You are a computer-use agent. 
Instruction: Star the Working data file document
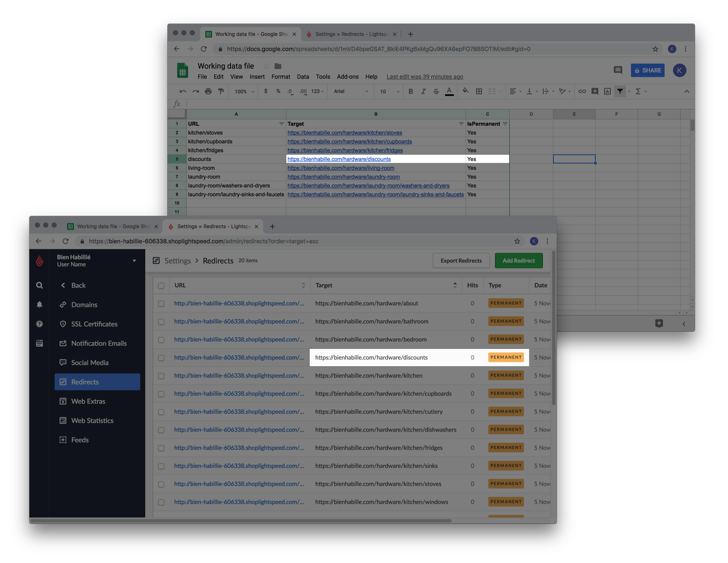pyautogui.click(x=266, y=66)
